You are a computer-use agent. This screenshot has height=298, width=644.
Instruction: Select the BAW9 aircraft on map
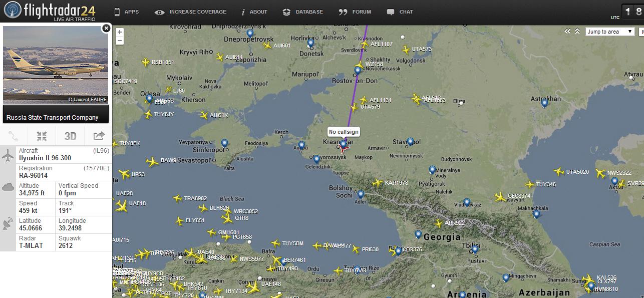(x=152, y=162)
